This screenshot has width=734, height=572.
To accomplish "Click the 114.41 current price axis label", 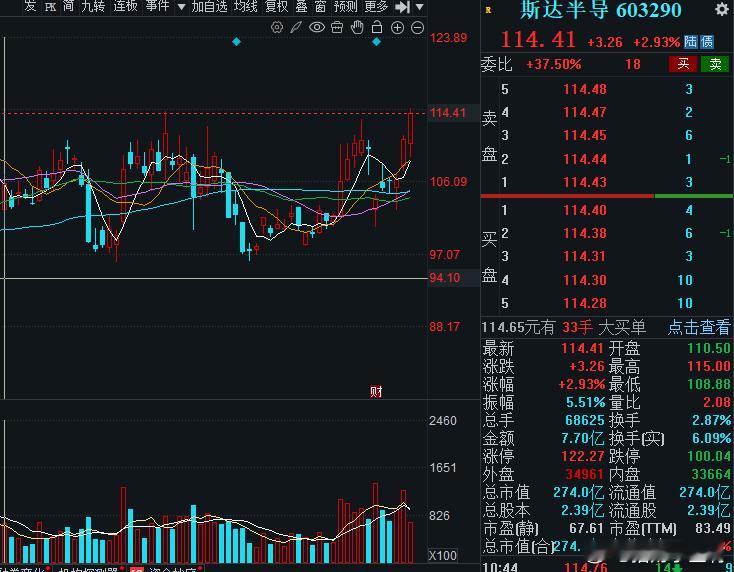I will (448, 113).
